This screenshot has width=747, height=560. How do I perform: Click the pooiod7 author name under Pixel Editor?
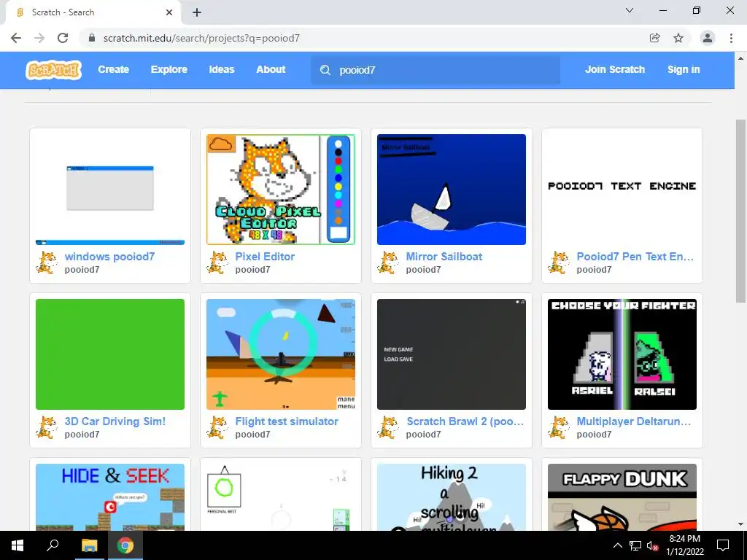tap(252, 270)
